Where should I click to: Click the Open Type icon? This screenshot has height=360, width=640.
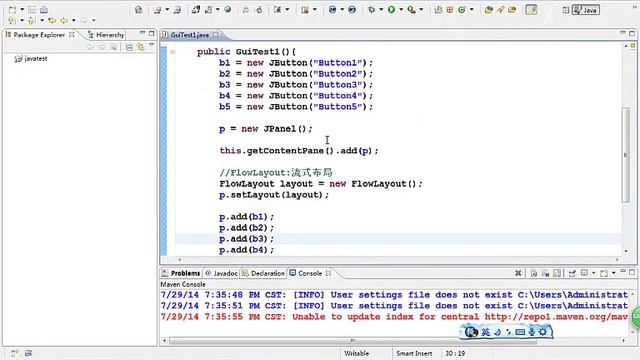(489, 9)
